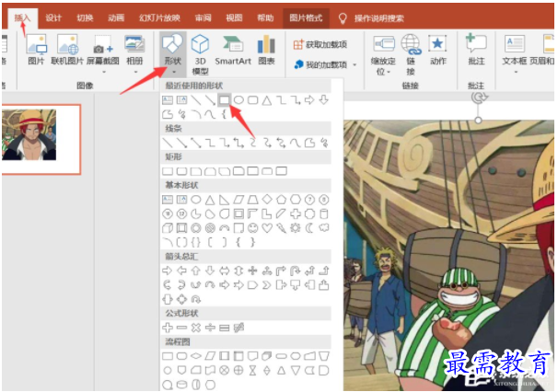Select the cube shape in basic shapes
The width and height of the screenshot is (558, 392).
[x=168, y=228]
